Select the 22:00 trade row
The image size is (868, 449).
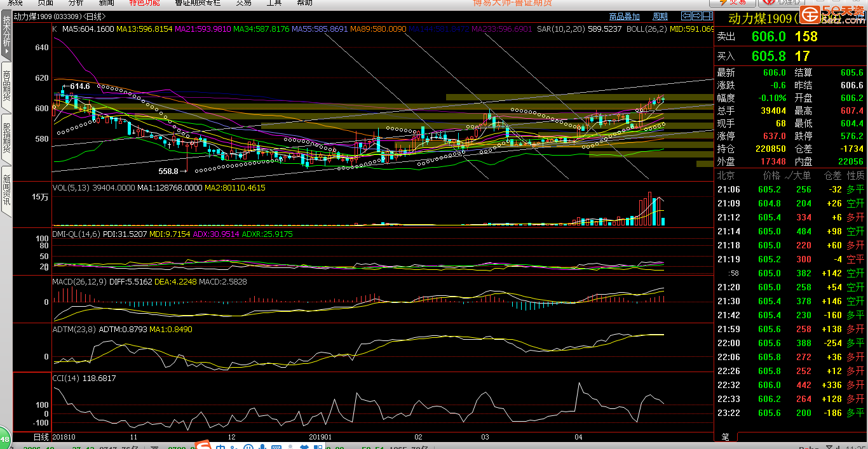coord(790,343)
